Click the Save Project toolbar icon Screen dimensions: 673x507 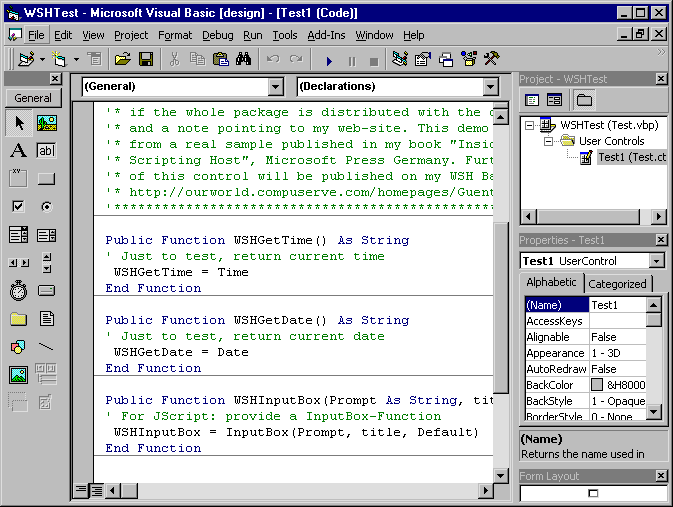point(146,60)
